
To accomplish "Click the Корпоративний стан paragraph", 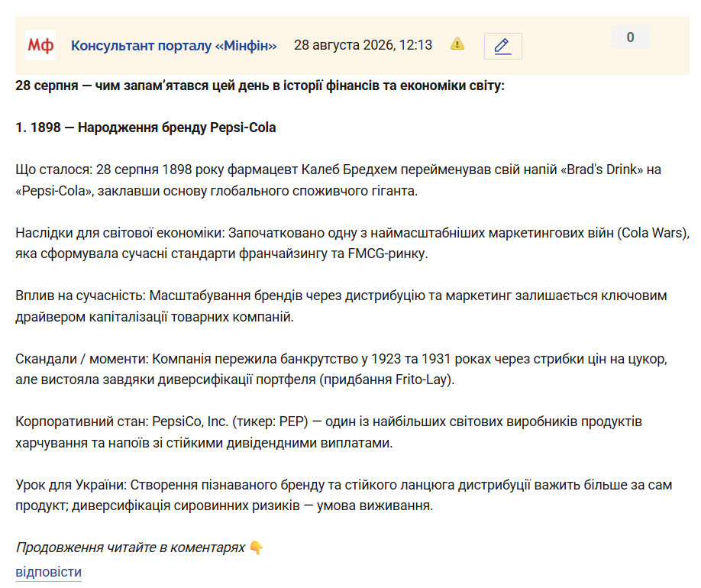I will click(328, 432).
